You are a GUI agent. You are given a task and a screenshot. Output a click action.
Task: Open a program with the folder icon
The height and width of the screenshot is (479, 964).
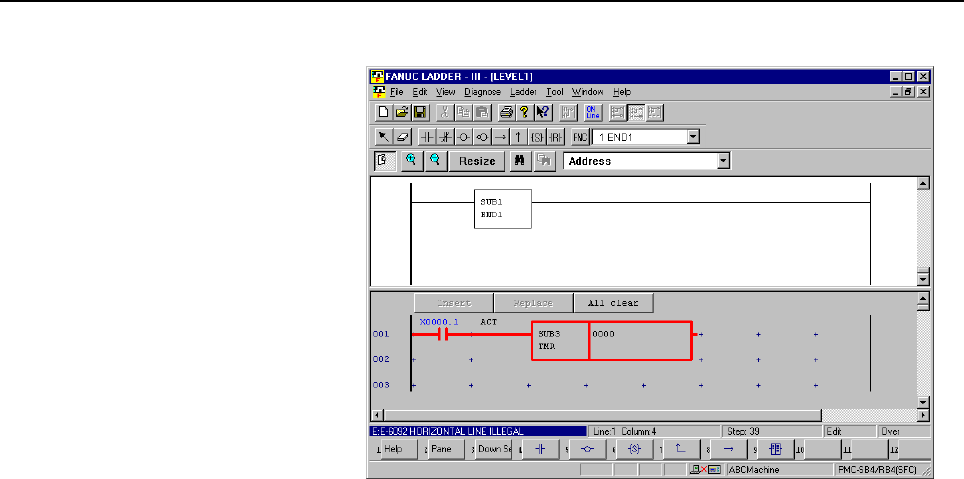coord(401,112)
